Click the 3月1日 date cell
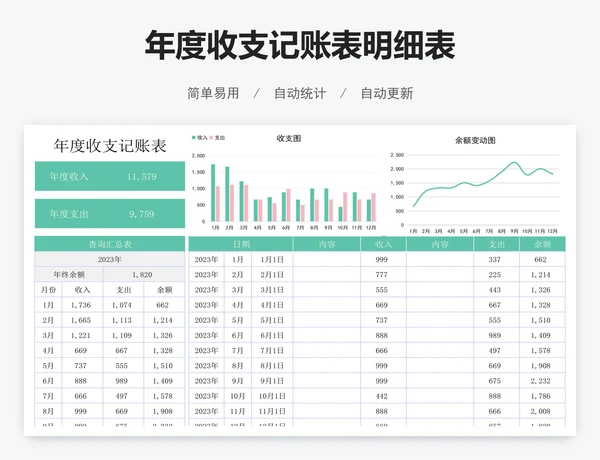The width and height of the screenshot is (600, 460). (x=272, y=290)
